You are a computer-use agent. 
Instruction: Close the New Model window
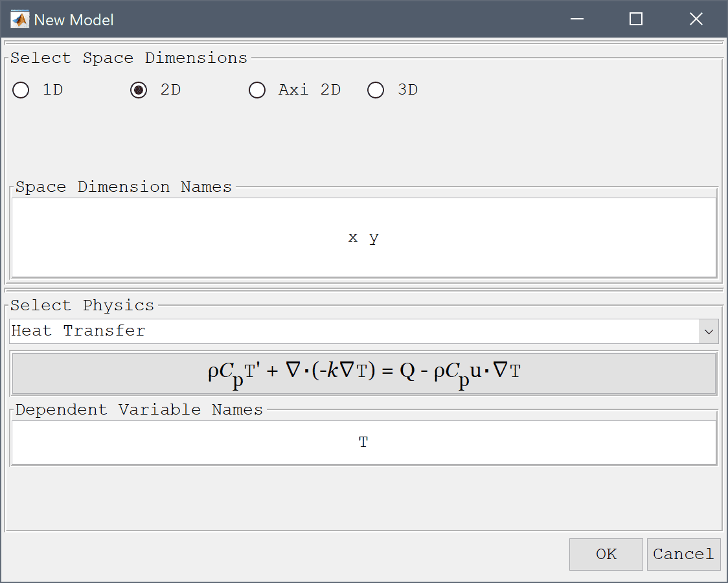pos(696,19)
